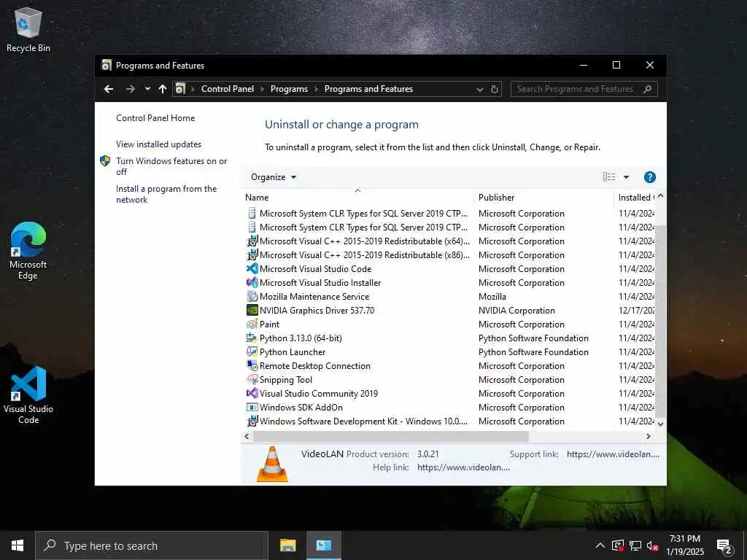Show hidden tray icons chevron
The width and height of the screenshot is (747, 560).
(600, 545)
